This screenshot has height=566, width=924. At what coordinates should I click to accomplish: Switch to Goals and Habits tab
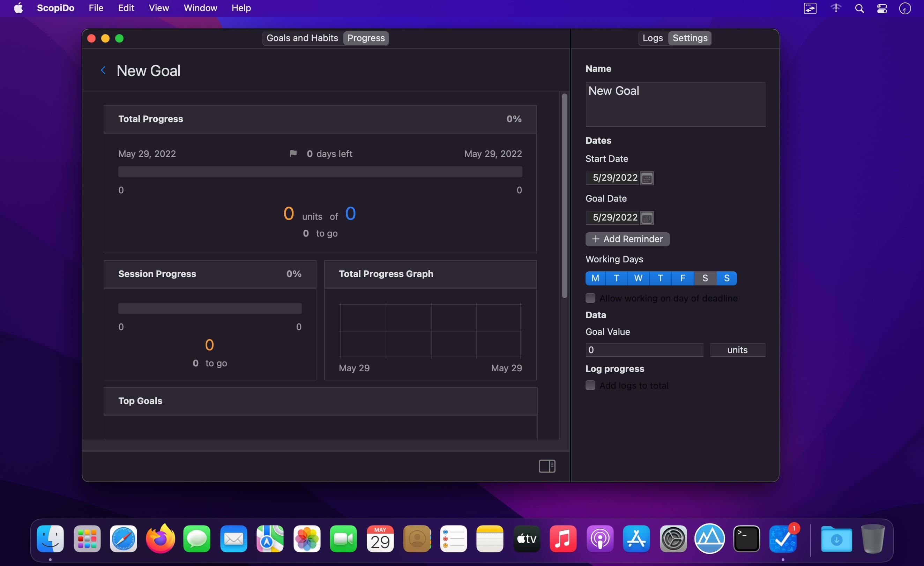pyautogui.click(x=302, y=38)
